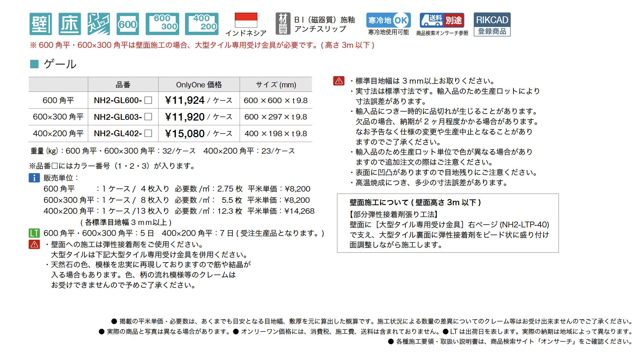644x352 pixels.
Task: Click the 壁面施工について heading in the box
Action: 415,202
